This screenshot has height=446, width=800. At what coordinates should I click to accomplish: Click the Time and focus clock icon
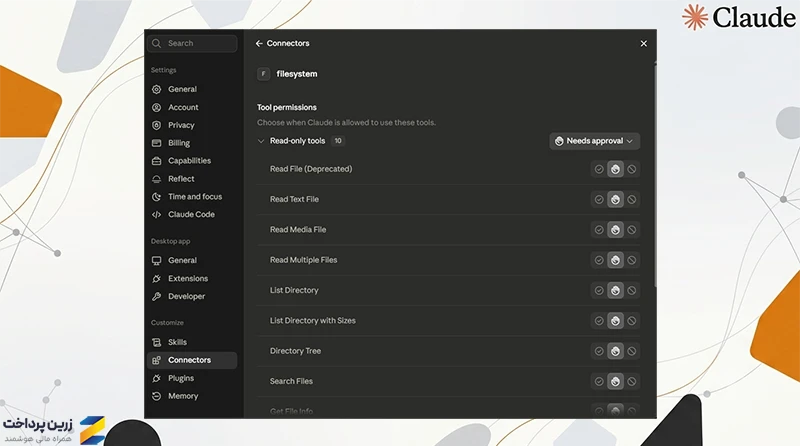pyautogui.click(x=157, y=197)
